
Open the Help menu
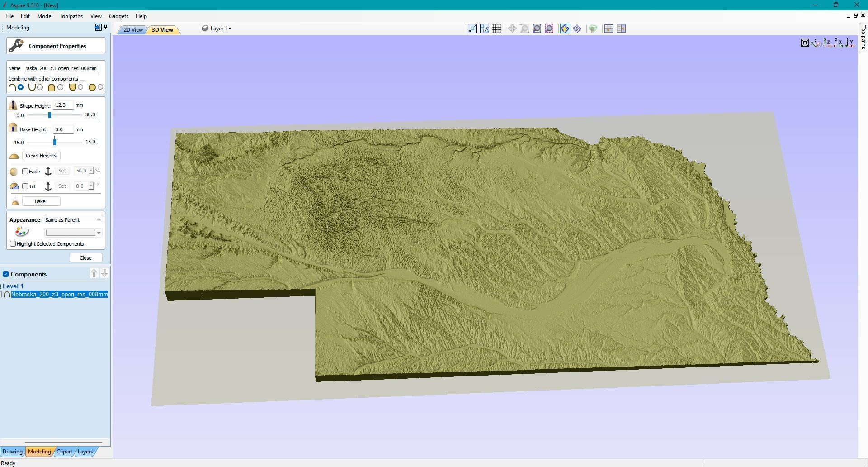141,16
